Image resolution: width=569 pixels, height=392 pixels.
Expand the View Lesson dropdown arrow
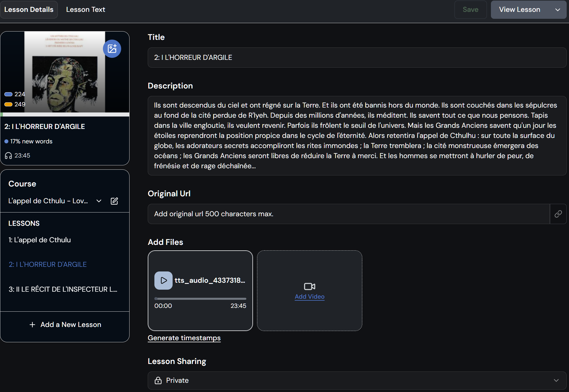pyautogui.click(x=558, y=10)
